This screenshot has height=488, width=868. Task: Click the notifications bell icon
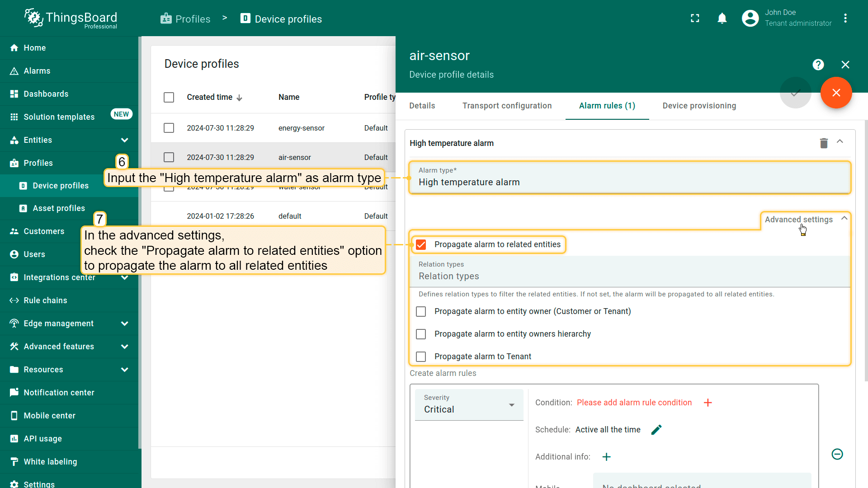pyautogui.click(x=722, y=18)
